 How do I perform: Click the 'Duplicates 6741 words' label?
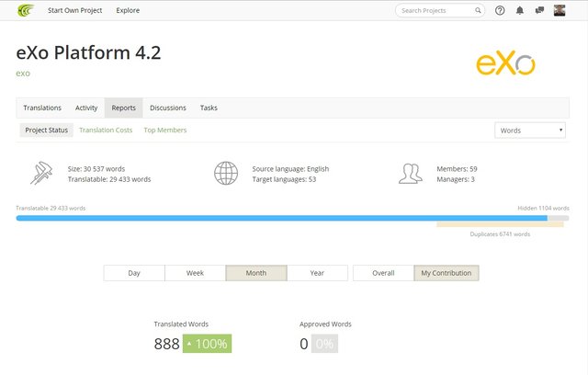tap(500, 234)
